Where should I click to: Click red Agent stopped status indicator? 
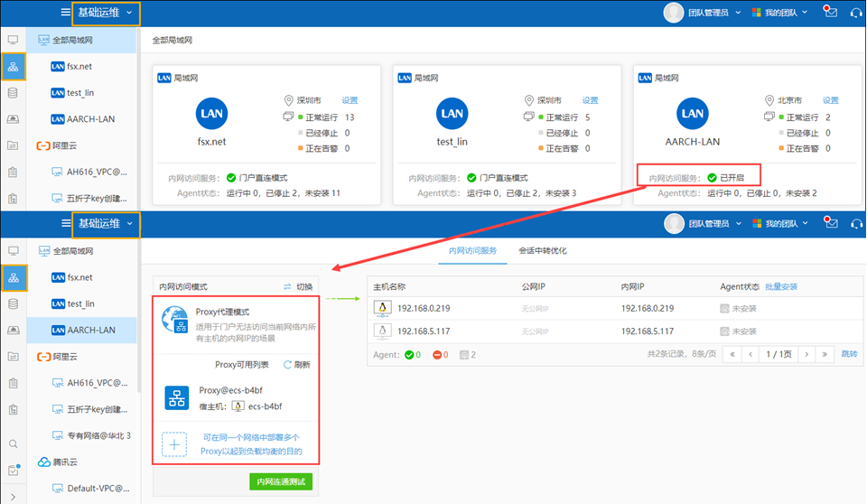tap(435, 355)
